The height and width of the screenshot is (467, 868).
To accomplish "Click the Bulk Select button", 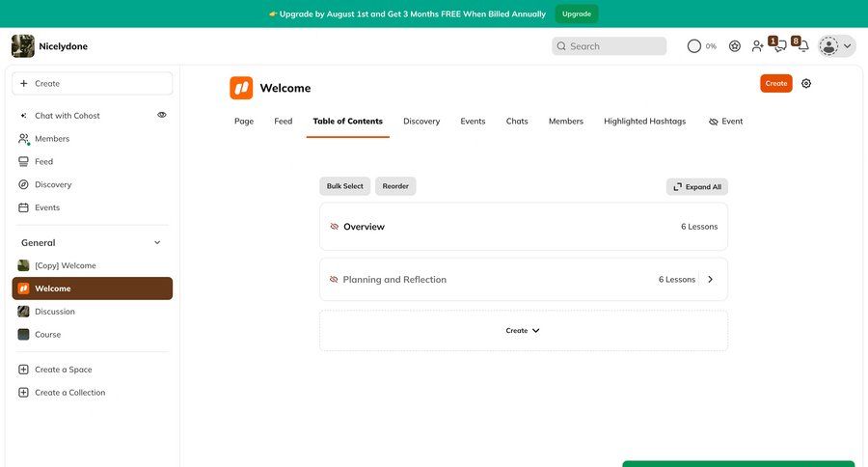I will (345, 186).
